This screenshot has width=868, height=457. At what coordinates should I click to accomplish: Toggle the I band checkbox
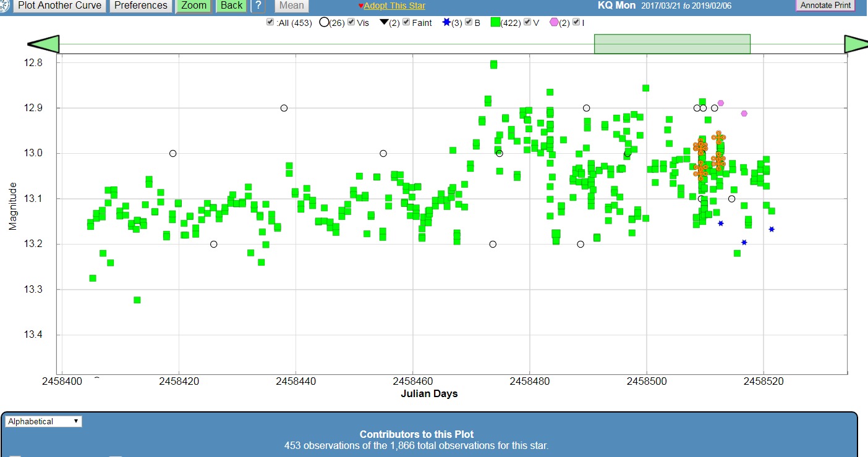(x=576, y=22)
